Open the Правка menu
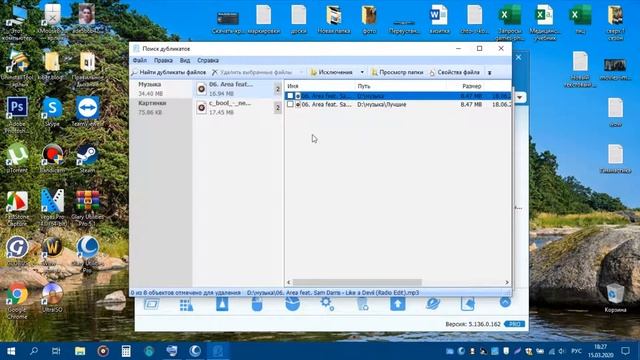Viewport: 640px width, 360px height. click(163, 60)
